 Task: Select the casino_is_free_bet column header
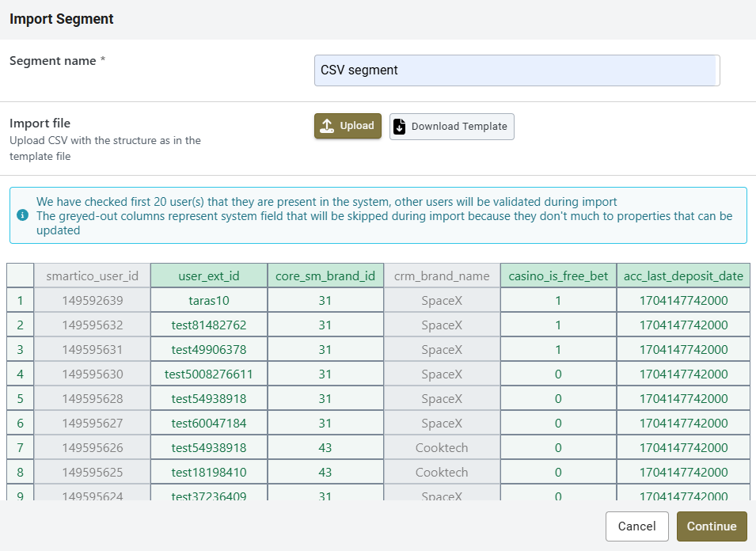[x=558, y=276]
